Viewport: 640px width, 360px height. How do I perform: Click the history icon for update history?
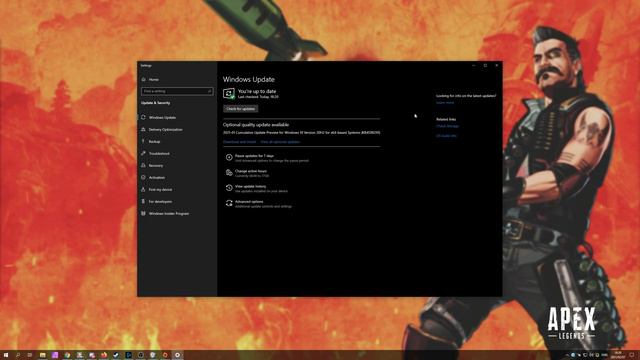pyautogui.click(x=229, y=188)
